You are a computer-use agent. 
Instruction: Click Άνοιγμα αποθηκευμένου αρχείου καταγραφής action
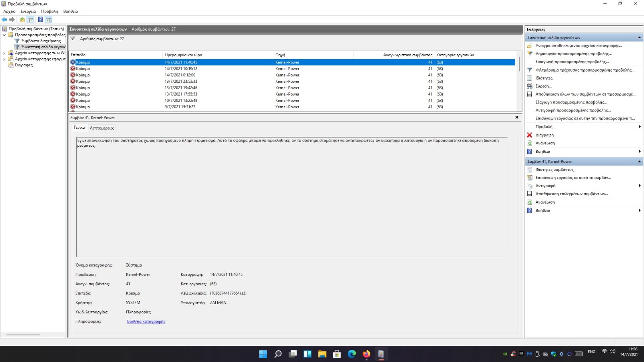tap(578, 46)
